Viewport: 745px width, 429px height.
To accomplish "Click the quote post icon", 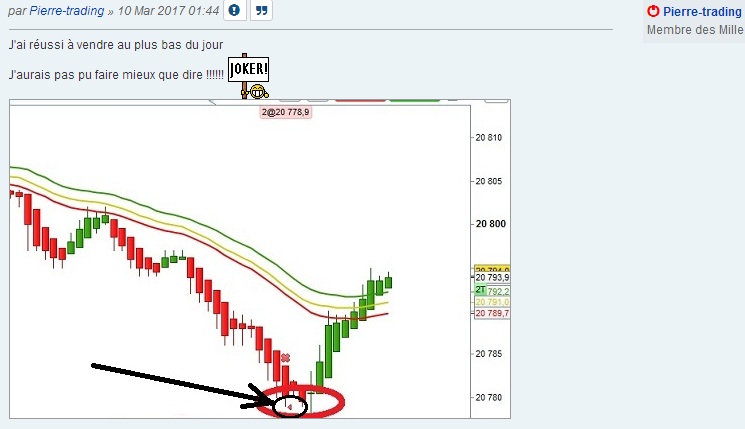I will pos(261,10).
